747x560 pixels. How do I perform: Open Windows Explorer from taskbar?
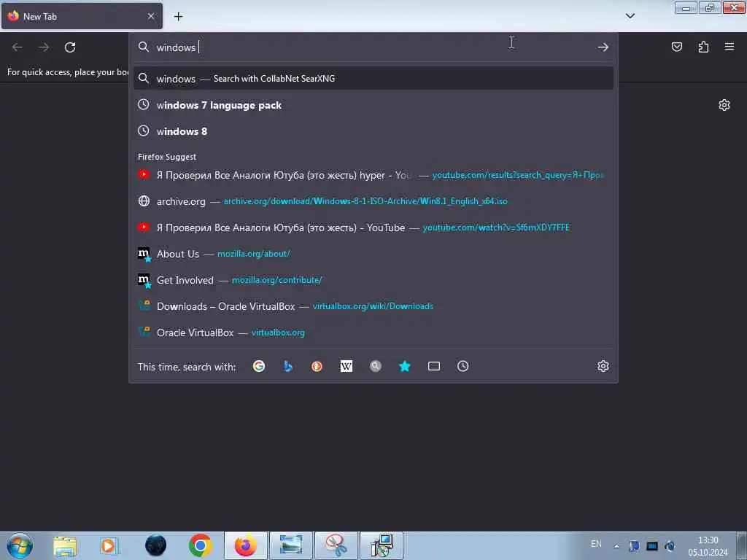tap(65, 545)
